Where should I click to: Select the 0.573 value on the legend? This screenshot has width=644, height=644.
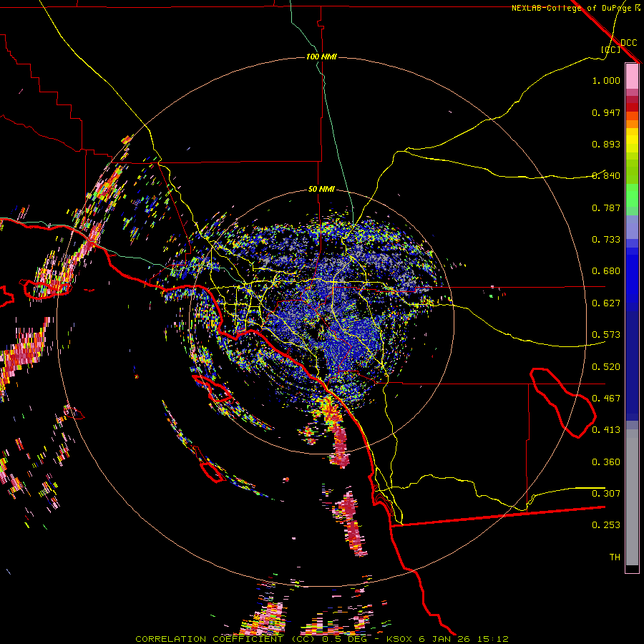[606, 335]
